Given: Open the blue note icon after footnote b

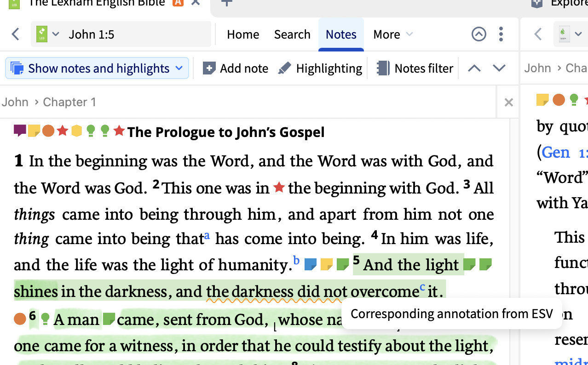Looking at the screenshot, I should [x=311, y=264].
